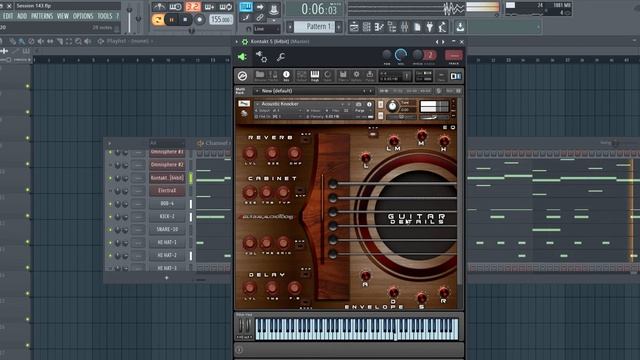The width and height of the screenshot is (640, 360).
Task: Click the stop playback button
Action: tap(185, 20)
